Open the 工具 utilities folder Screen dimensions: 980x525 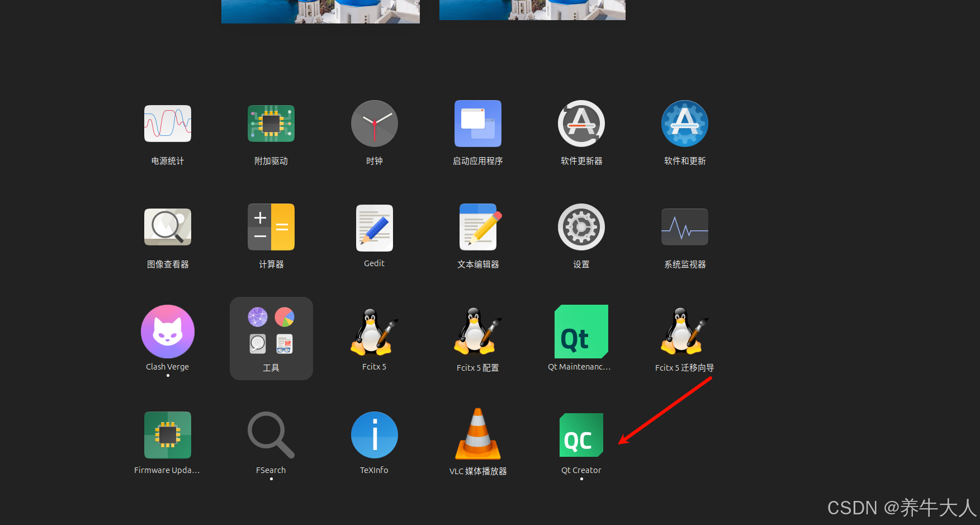[271, 338]
